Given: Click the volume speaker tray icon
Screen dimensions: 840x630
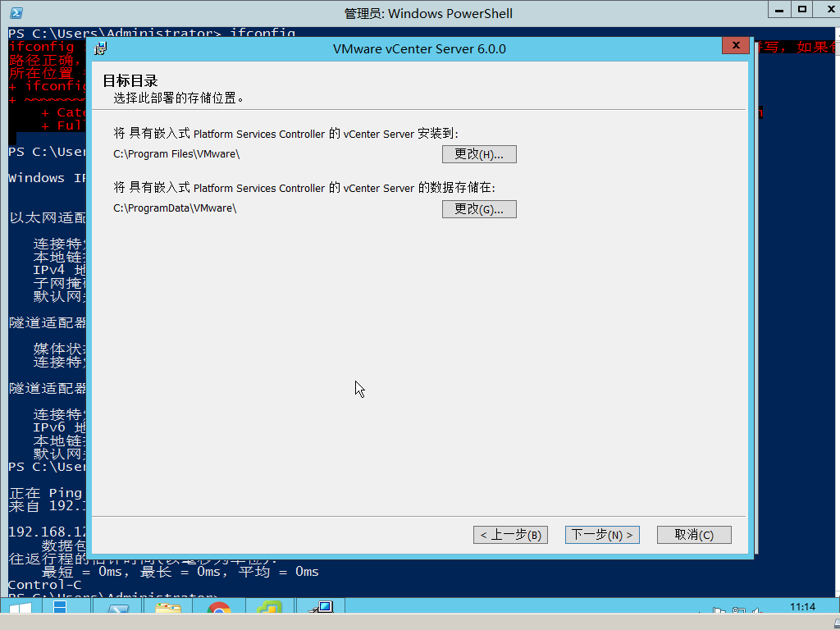Looking at the screenshot, I should pos(757,609).
